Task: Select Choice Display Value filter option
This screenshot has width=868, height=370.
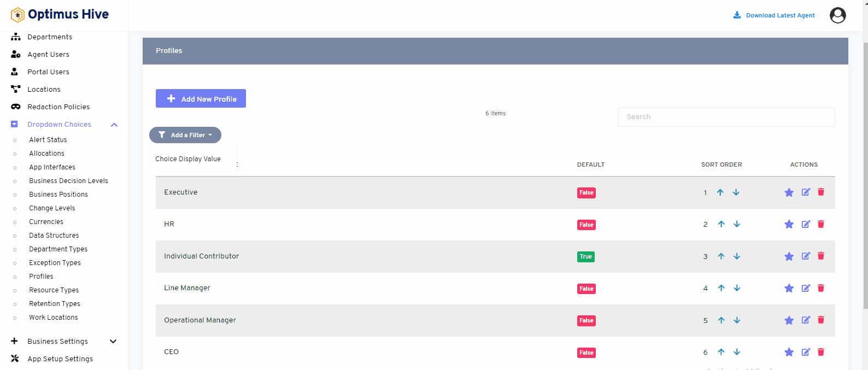Action: [x=188, y=159]
